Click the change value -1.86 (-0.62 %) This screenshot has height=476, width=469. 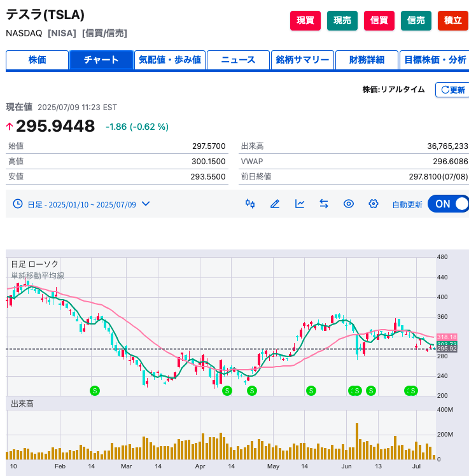(x=137, y=127)
